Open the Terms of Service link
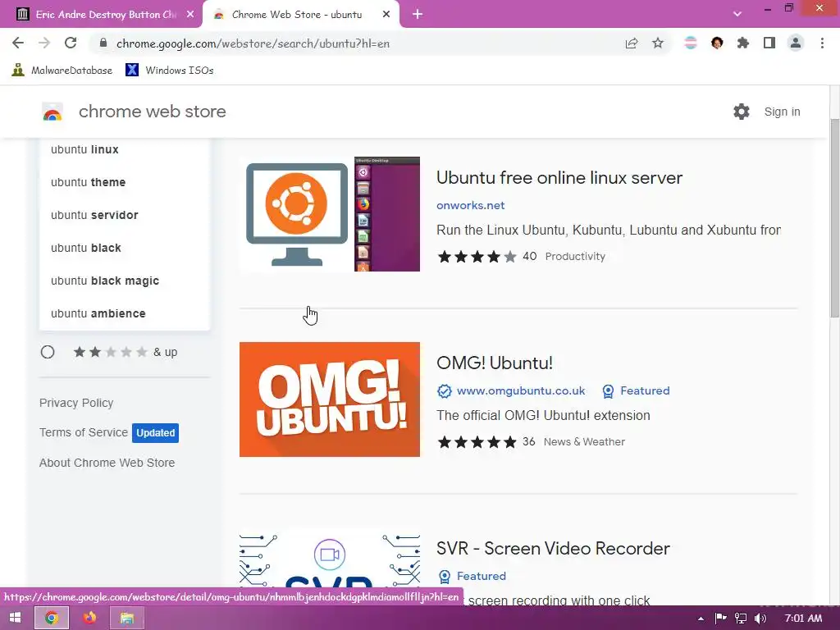The width and height of the screenshot is (840, 630). (x=84, y=432)
